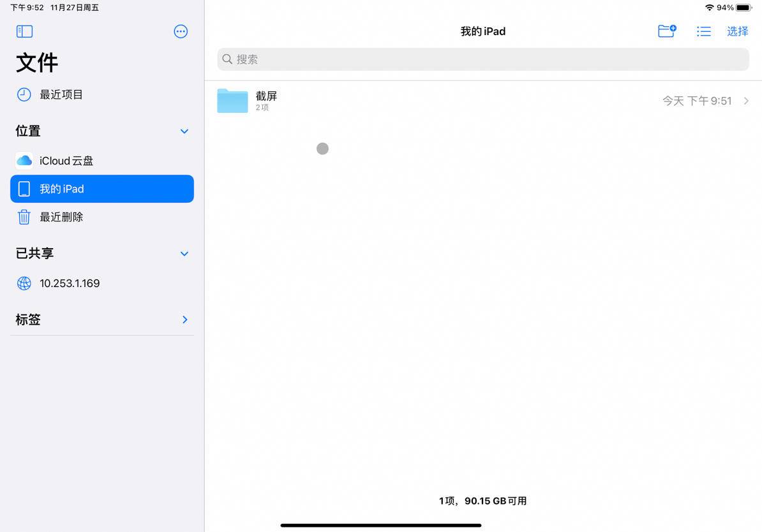Viewport: 762px width, 532px height.
Task: Expand the 标签 tags section
Action: click(x=184, y=319)
